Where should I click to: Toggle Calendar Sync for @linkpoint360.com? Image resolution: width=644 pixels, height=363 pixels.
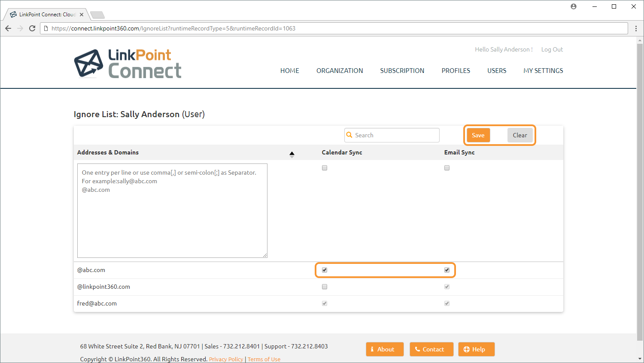pyautogui.click(x=325, y=287)
